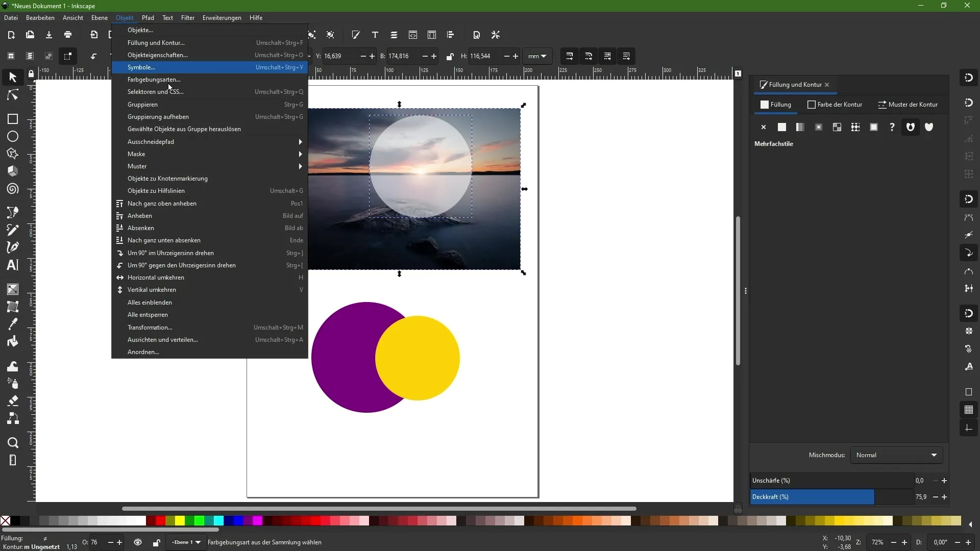Click Objekte zu Hilfslinien entry
The image size is (980, 551).
(210, 191)
